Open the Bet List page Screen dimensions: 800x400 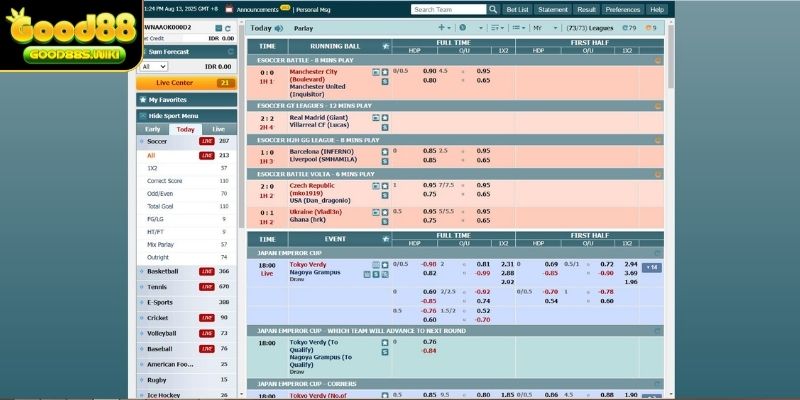[x=518, y=9]
